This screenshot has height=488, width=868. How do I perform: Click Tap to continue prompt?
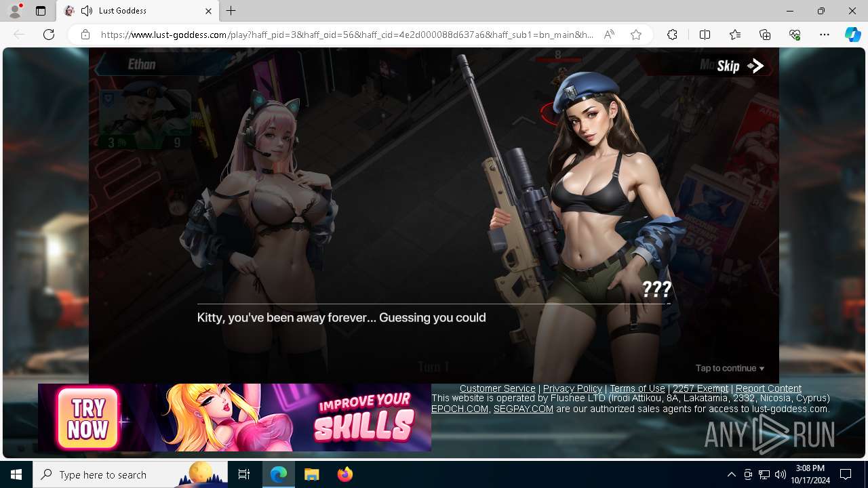click(730, 368)
